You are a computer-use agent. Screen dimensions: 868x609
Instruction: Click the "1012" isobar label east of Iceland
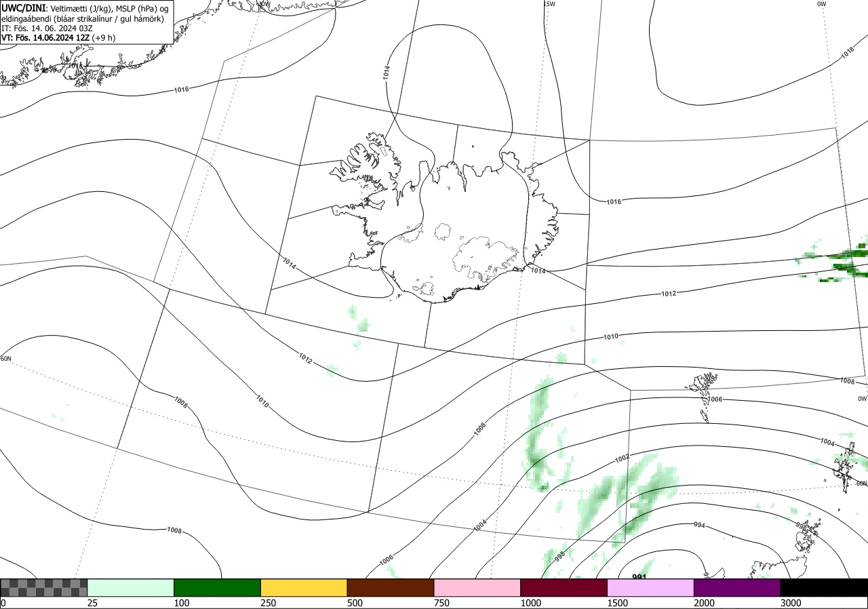(x=669, y=294)
